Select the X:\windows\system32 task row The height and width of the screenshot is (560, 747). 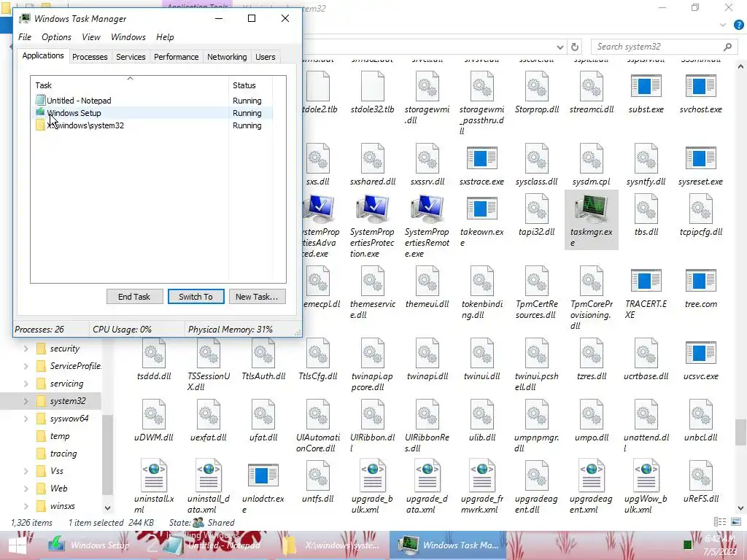click(x=153, y=125)
